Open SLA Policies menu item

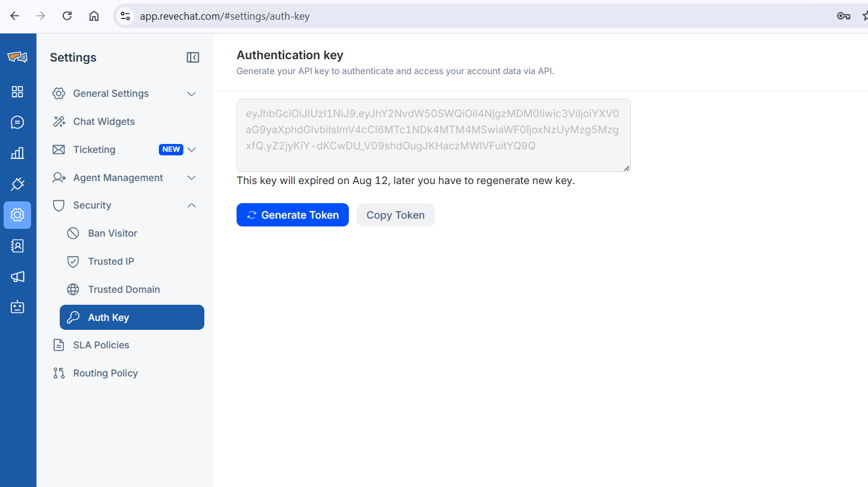coord(124,345)
